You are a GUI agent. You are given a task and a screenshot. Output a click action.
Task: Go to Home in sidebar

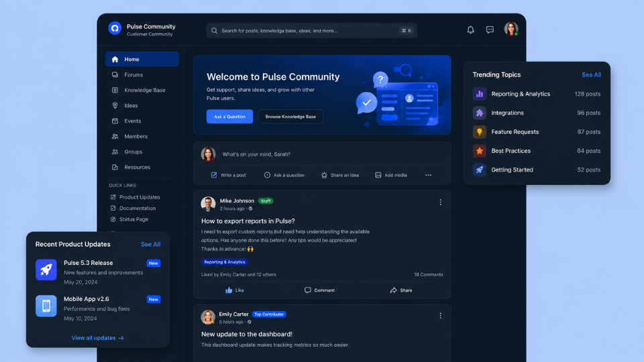(142, 59)
